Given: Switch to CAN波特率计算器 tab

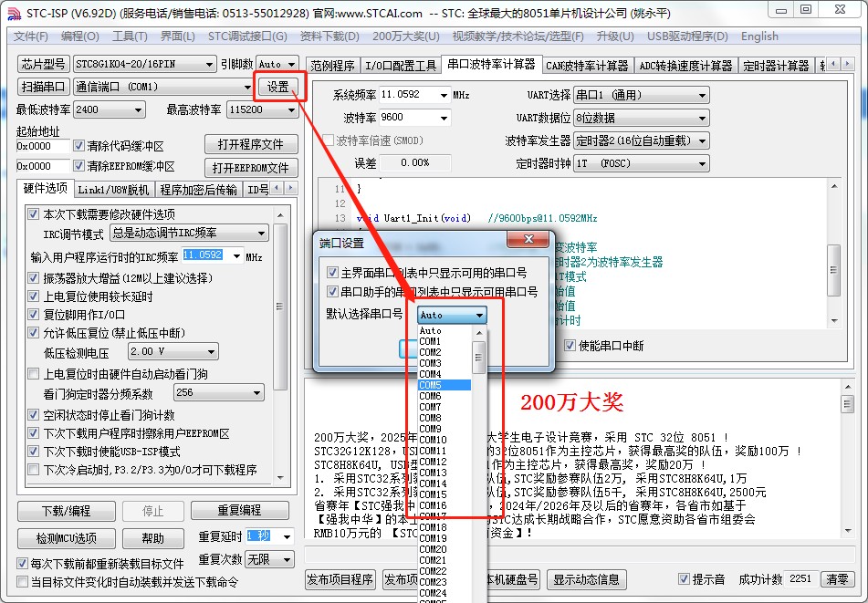Looking at the screenshot, I should tap(588, 66).
